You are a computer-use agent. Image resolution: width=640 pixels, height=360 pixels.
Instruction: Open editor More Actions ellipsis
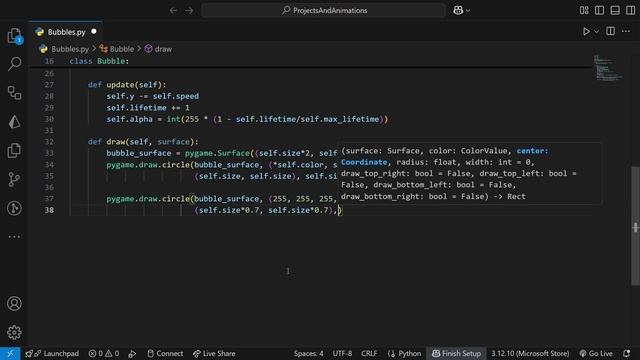coord(626,31)
